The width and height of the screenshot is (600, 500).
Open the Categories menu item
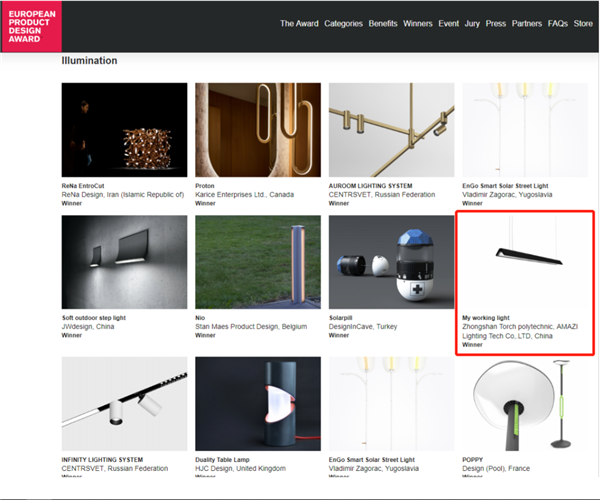343,24
